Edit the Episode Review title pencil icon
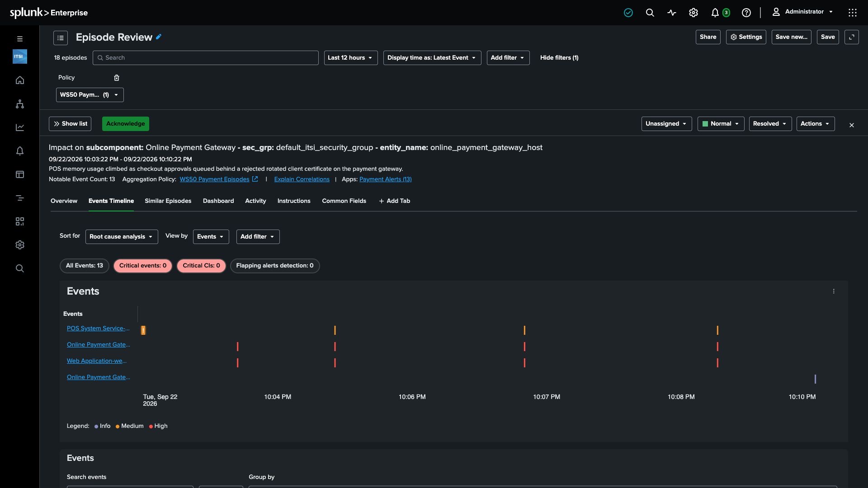The height and width of the screenshot is (488, 868). tap(159, 37)
